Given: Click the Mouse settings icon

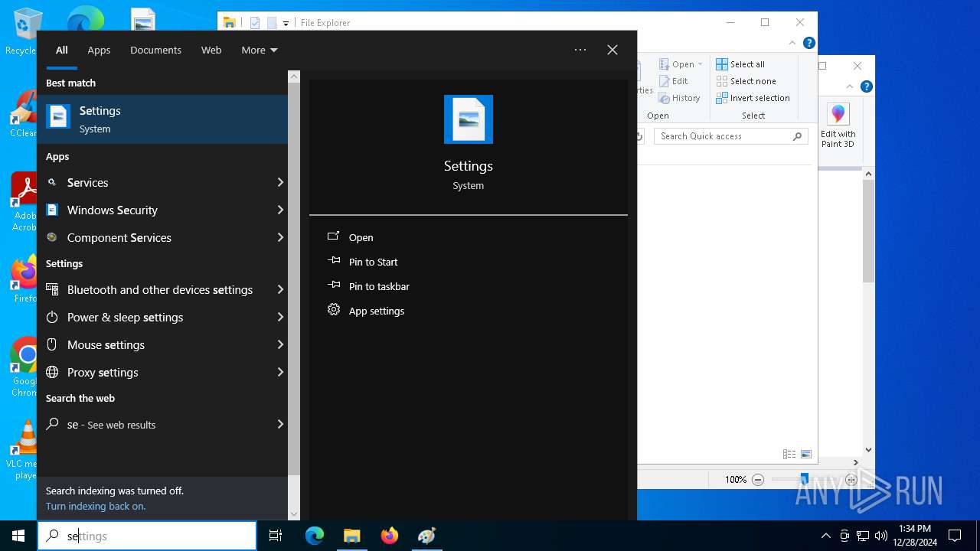Looking at the screenshot, I should pyautogui.click(x=52, y=344).
